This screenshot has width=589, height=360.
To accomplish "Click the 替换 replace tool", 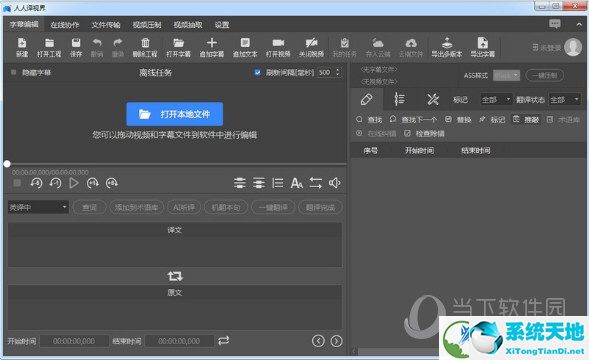I will click(458, 119).
